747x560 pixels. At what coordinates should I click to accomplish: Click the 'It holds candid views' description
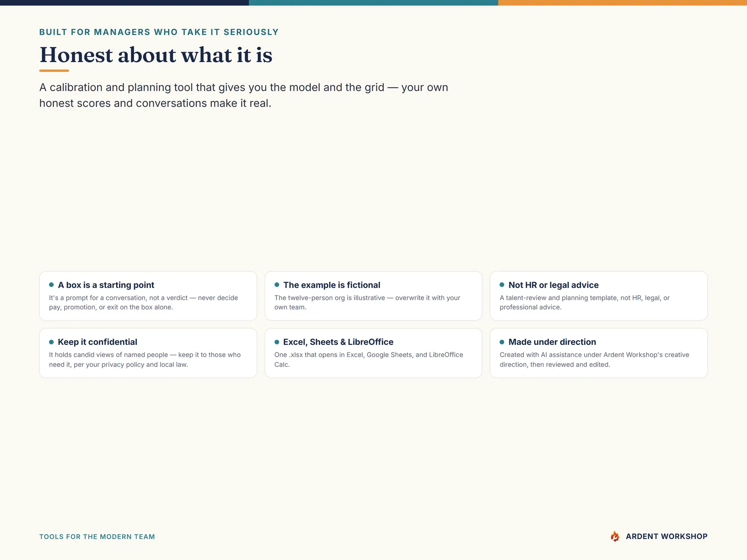[x=145, y=360]
